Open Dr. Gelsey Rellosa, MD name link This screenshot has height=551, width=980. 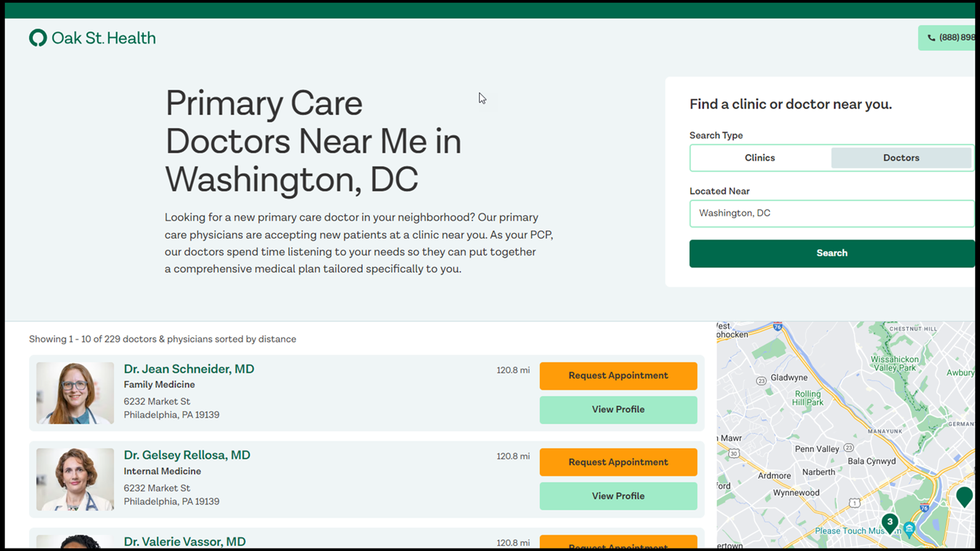click(187, 455)
